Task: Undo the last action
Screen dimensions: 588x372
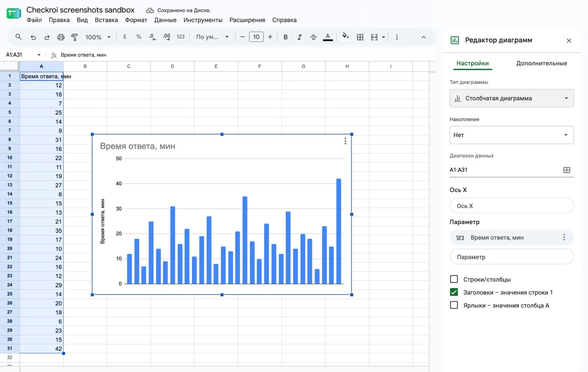Action: 33,37
